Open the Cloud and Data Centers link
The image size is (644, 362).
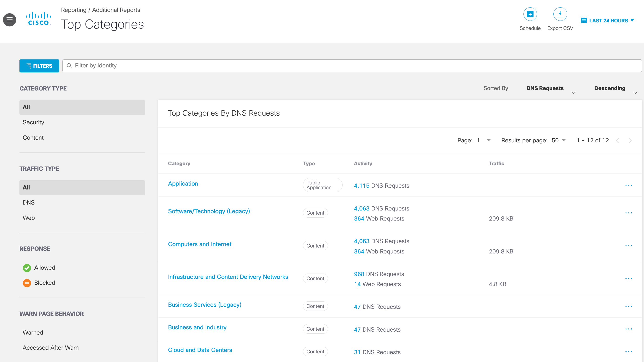point(200,350)
